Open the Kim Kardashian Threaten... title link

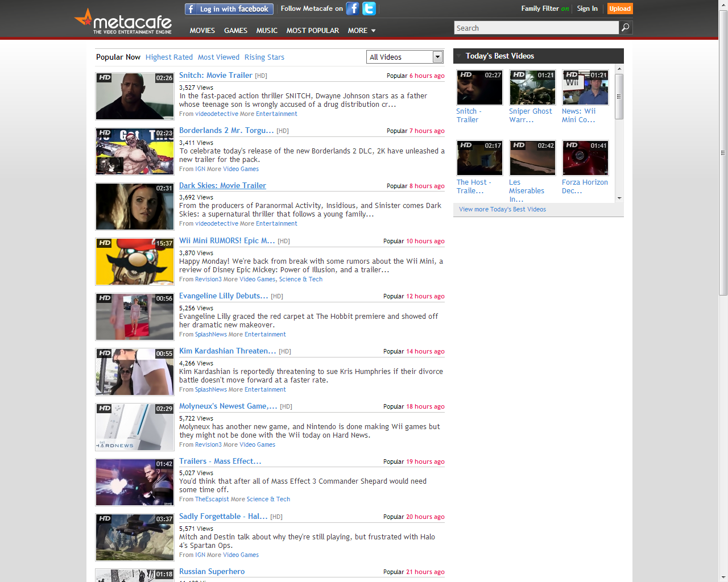point(227,351)
